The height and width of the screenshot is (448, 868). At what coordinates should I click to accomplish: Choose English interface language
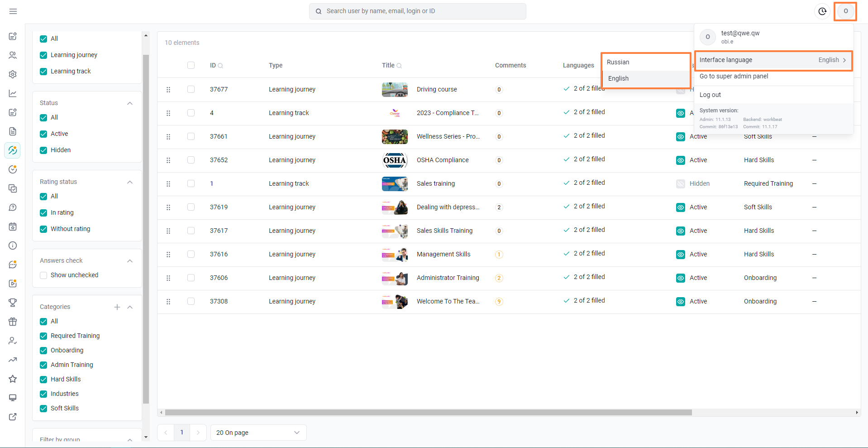coord(646,78)
